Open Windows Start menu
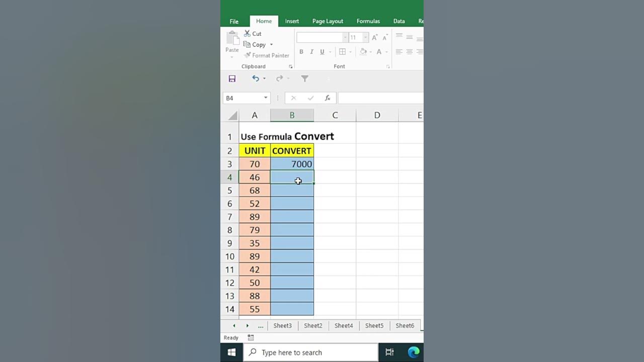The image size is (644, 362). point(231,352)
